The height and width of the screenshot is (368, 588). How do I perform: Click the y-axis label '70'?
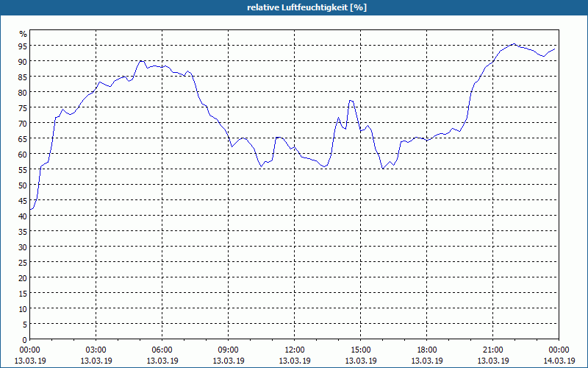(23, 123)
